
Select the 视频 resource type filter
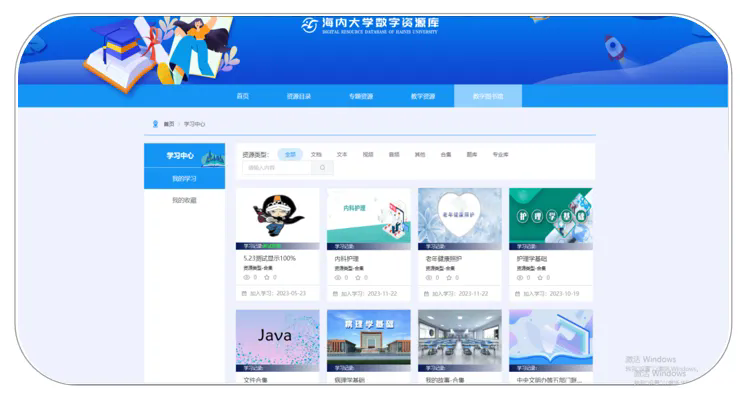[x=368, y=154]
